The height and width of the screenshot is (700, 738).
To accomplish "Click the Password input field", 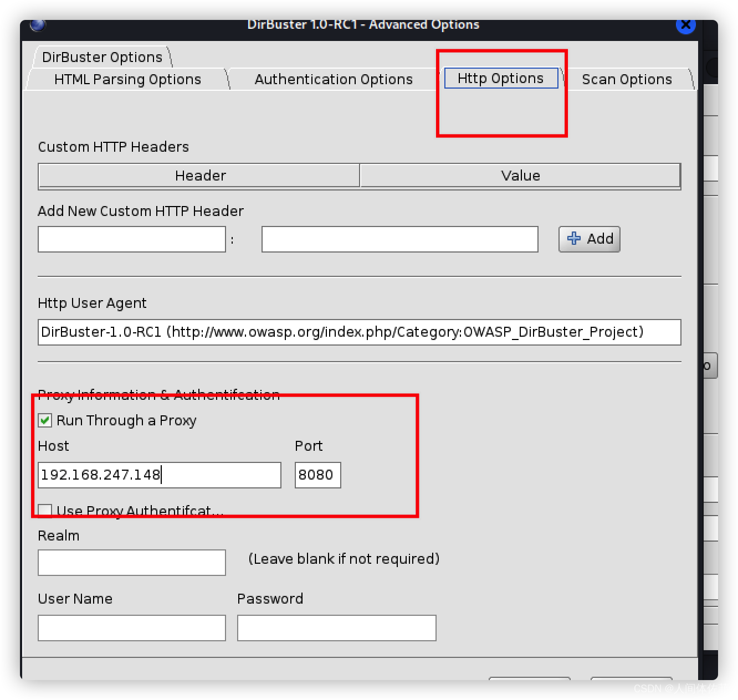I will click(337, 628).
